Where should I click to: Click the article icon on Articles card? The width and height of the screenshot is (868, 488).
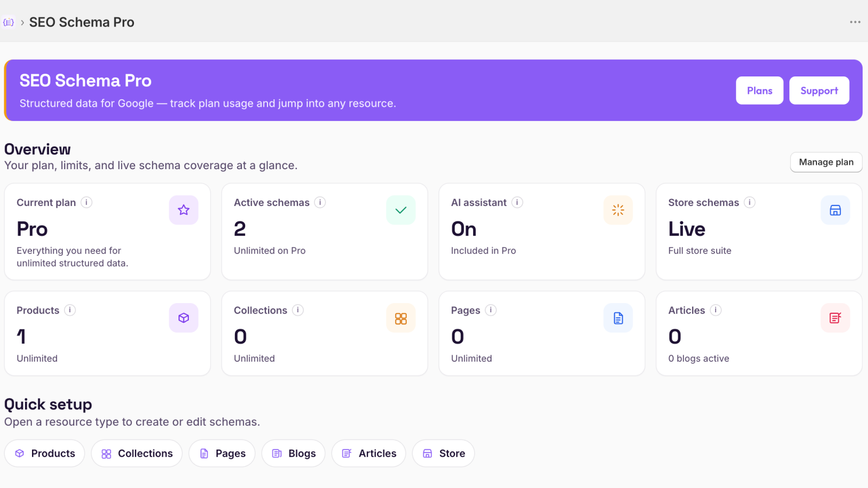coord(835,318)
